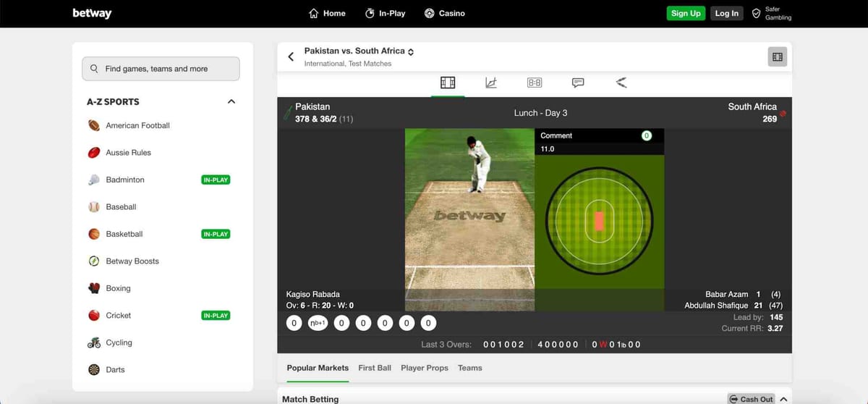Click the Find games search field

[161, 69]
